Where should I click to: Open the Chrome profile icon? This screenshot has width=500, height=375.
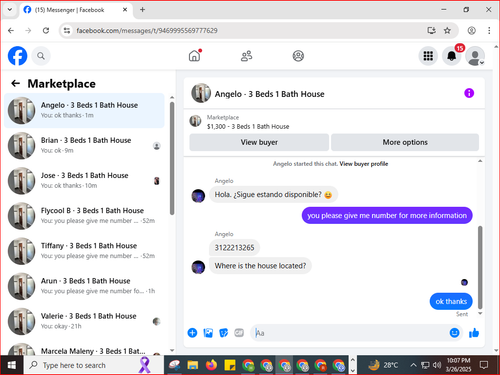(471, 31)
